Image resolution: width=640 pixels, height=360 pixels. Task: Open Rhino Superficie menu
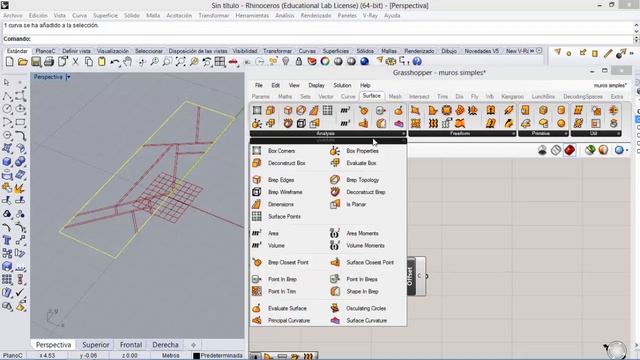(x=105, y=16)
